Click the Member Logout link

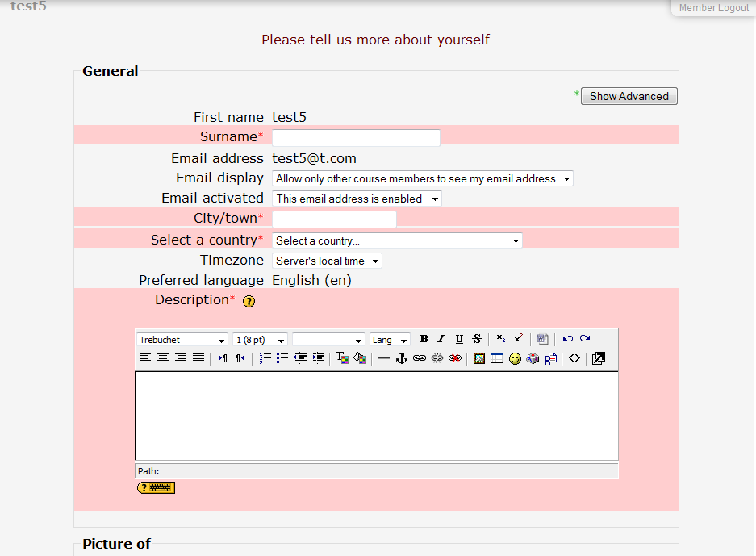pyautogui.click(x=713, y=8)
